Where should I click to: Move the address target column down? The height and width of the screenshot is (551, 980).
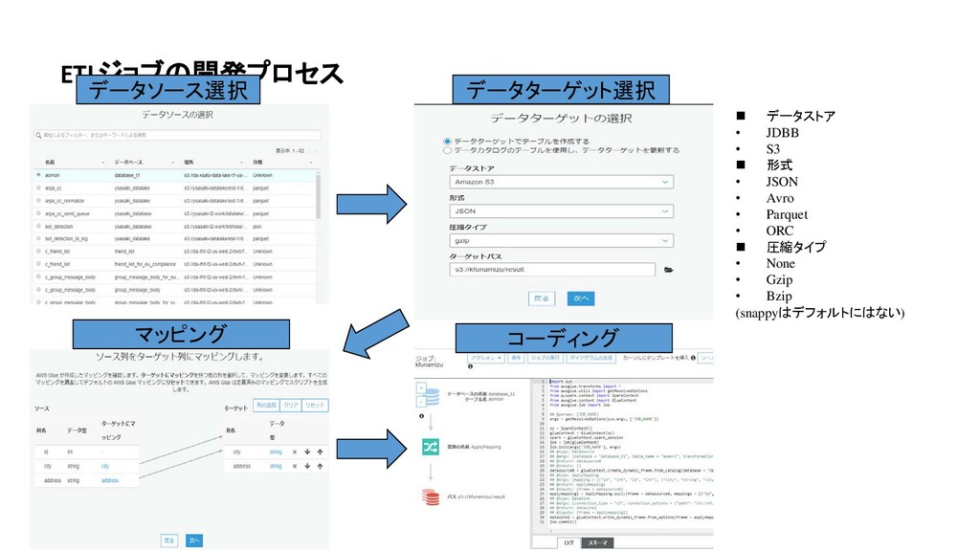307,466
